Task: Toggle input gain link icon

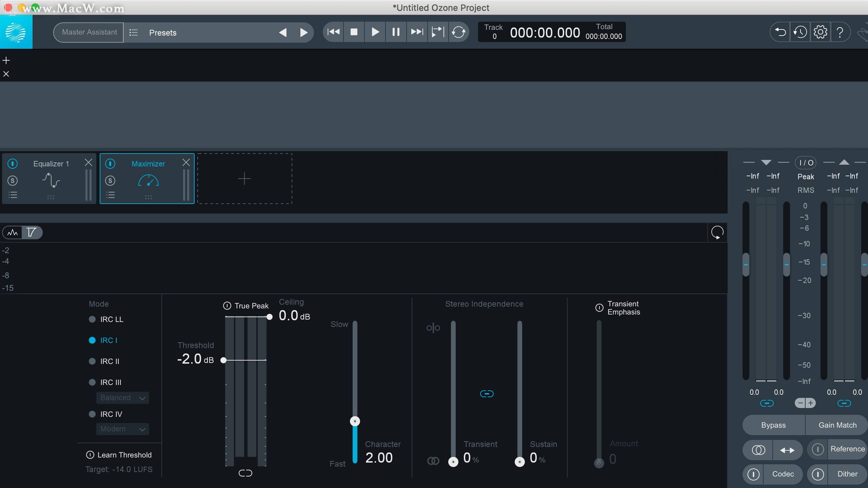Action: (767, 403)
